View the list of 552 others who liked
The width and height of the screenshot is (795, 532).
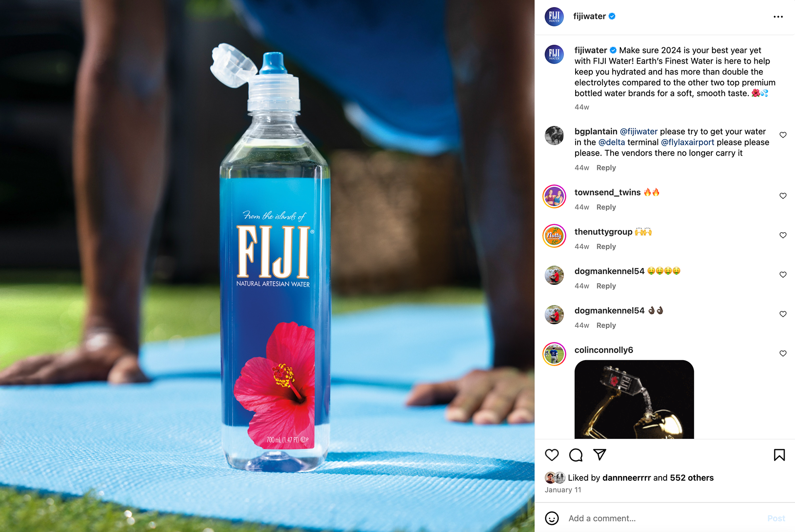[x=691, y=478]
